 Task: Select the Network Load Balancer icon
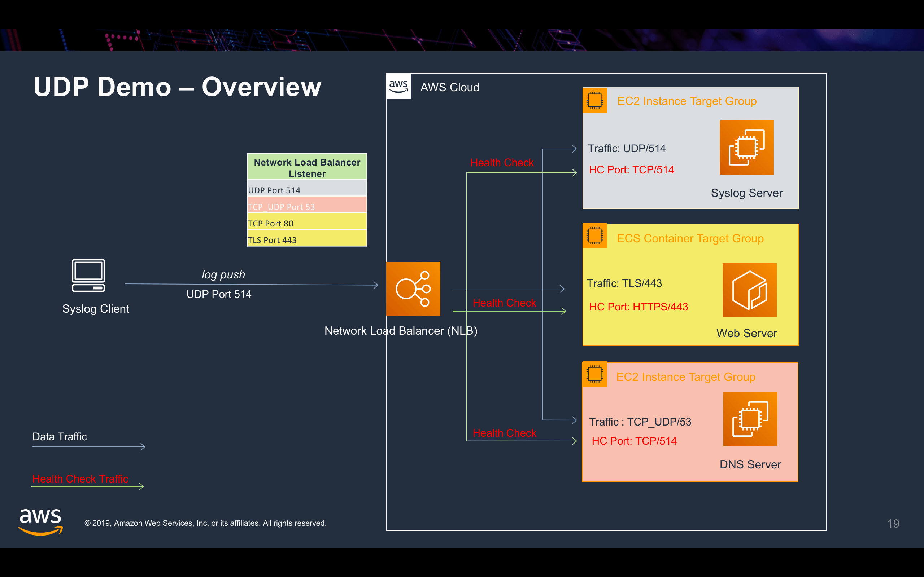point(413,289)
